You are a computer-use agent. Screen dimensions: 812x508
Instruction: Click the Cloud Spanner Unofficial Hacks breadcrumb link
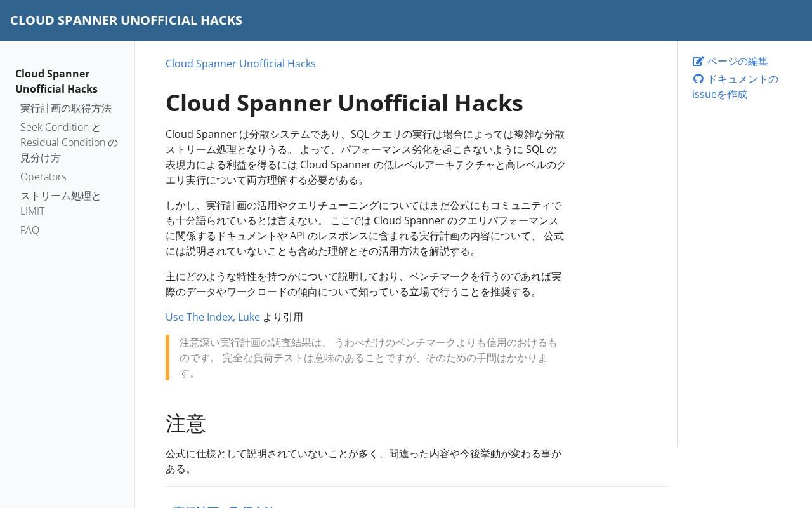(240, 63)
